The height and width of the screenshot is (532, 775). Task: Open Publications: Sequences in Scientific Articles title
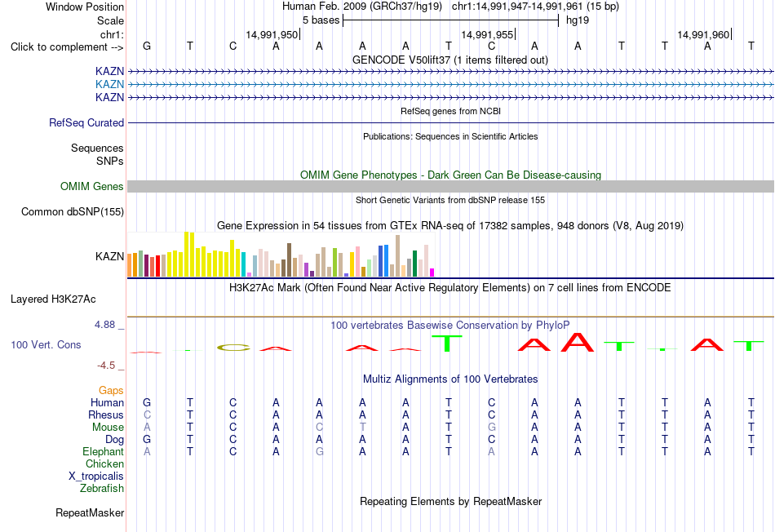(450, 136)
